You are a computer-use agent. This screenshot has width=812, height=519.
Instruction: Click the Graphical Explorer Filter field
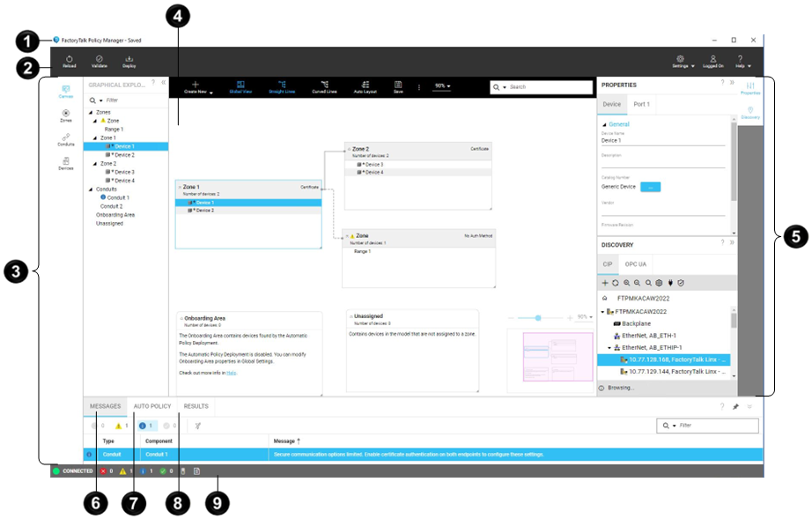pos(127,100)
